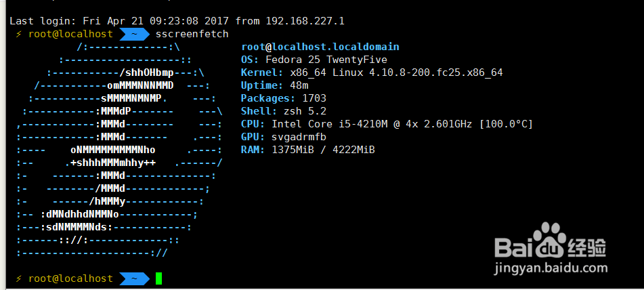Click the Fedora ASCII art logo
This screenshot has height=290, width=644.
[x=119, y=149]
